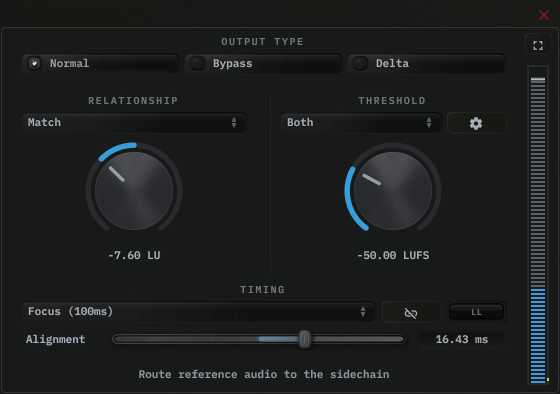The image size is (560, 394).
Task: Select the Delta output type
Action: click(426, 64)
